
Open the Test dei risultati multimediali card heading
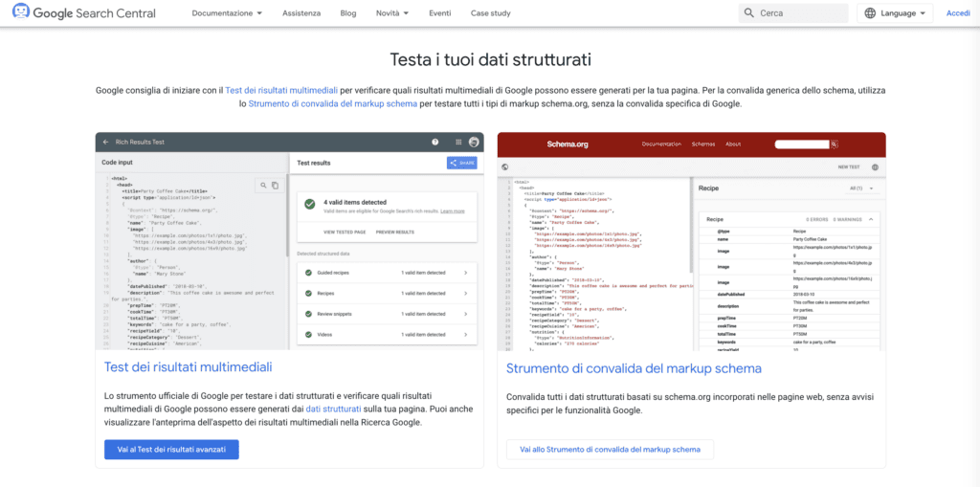coord(189,366)
